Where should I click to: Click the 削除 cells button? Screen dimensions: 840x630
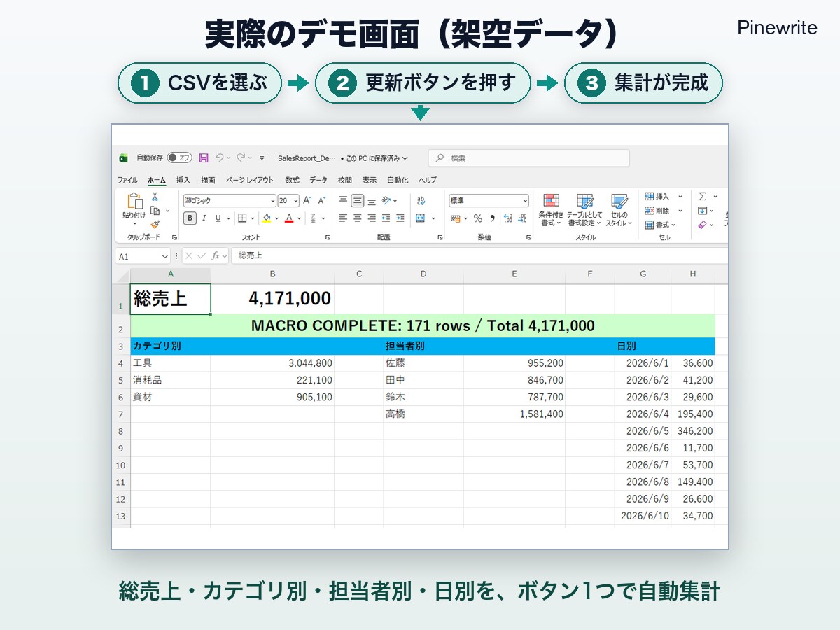click(658, 211)
